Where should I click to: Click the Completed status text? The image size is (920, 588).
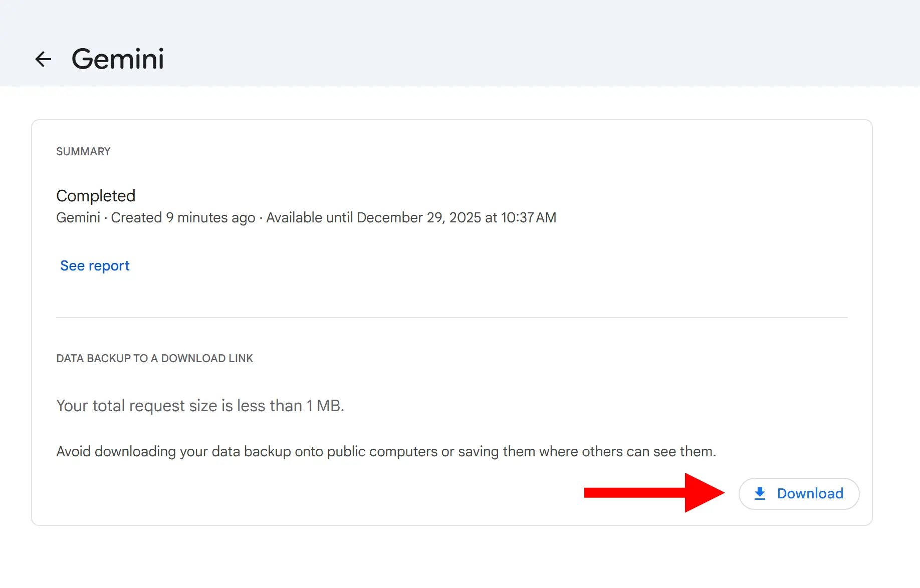click(x=96, y=195)
